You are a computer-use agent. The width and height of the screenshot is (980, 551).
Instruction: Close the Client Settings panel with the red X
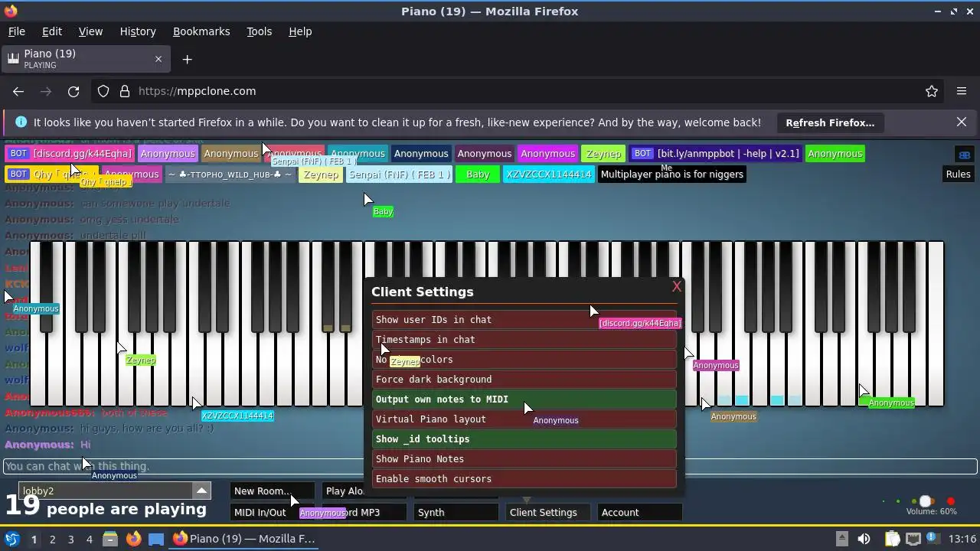[676, 287]
